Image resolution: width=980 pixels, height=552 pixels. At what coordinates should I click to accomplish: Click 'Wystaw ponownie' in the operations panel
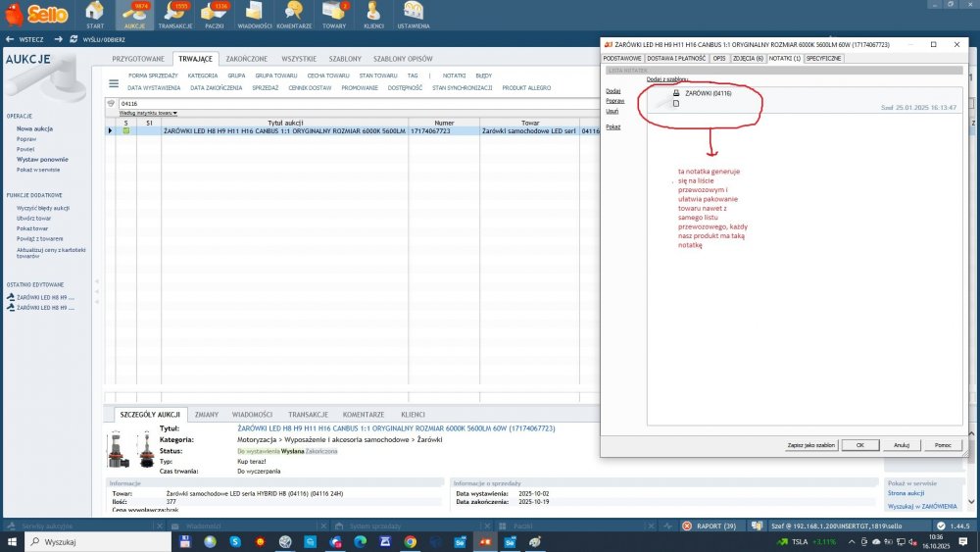click(x=42, y=160)
